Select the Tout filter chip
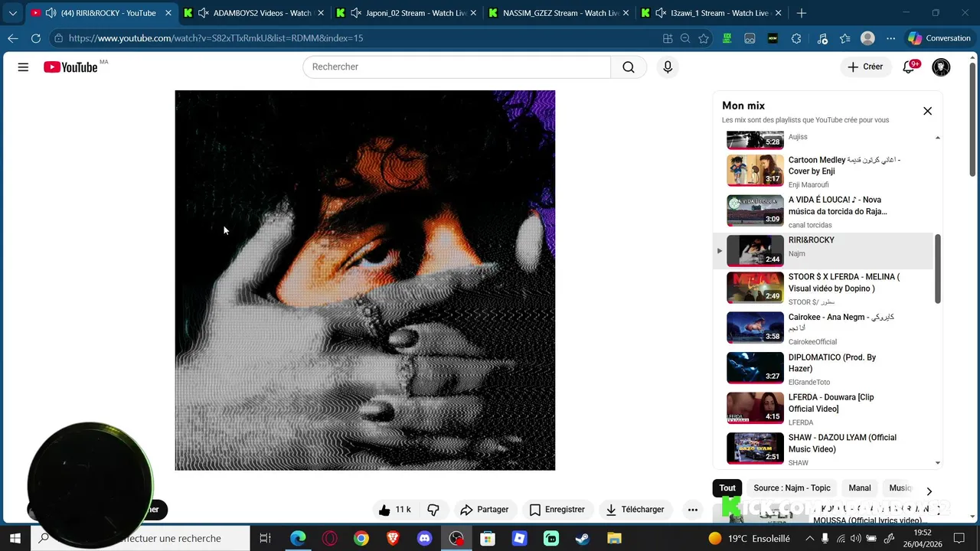This screenshot has height=551, width=980. coord(727,488)
